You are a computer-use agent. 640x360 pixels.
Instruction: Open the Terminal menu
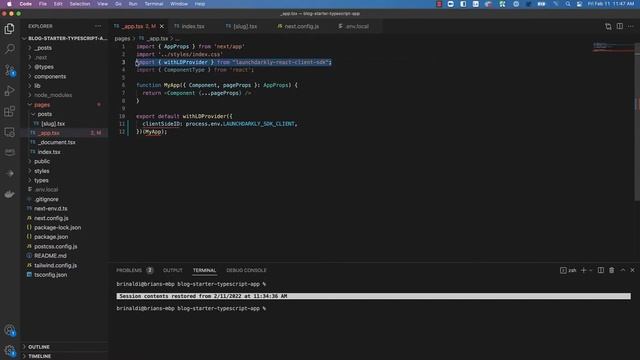coord(154,4)
